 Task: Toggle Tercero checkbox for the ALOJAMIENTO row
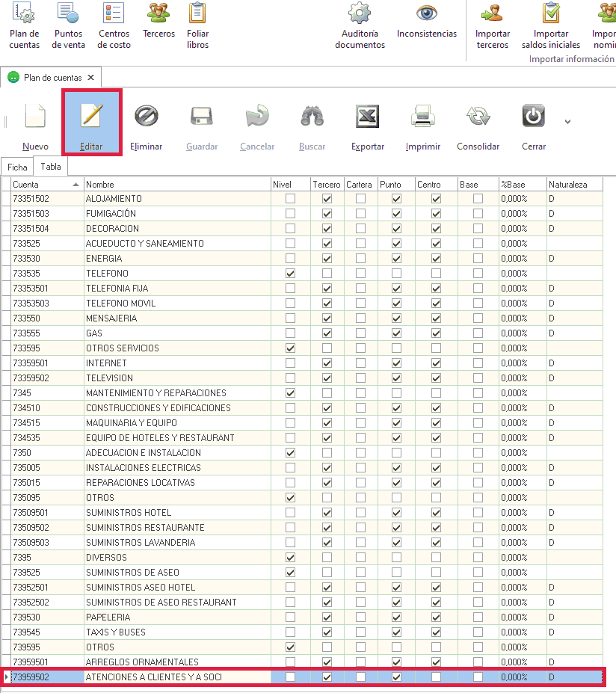point(327,199)
